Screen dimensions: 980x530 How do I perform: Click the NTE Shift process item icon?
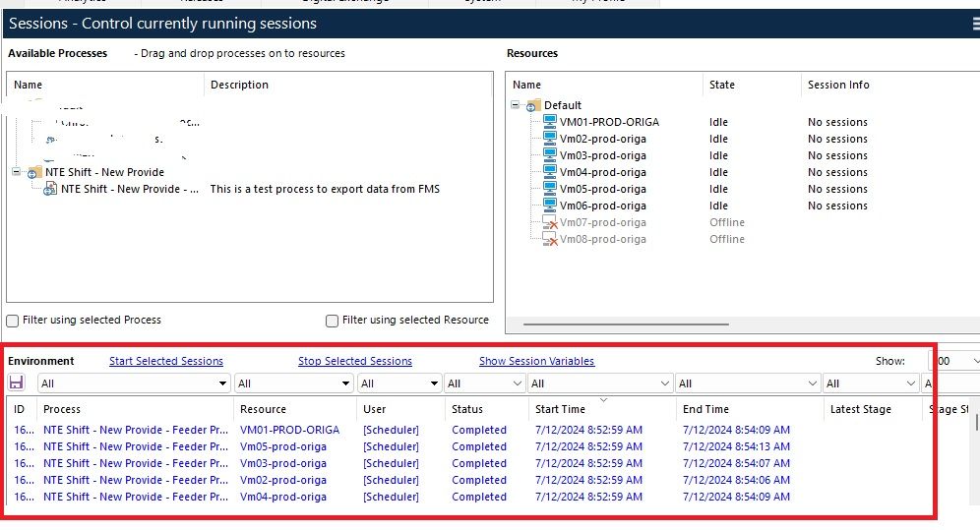click(x=50, y=189)
